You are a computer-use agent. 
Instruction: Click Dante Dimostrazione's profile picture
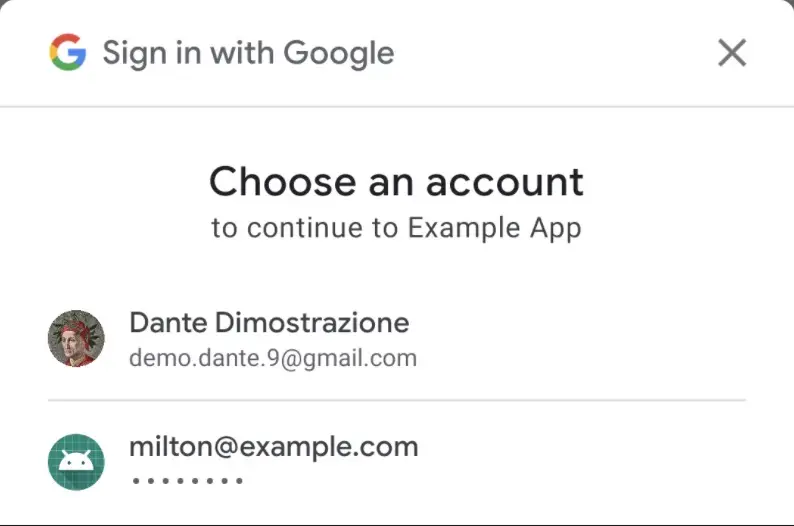[76, 339]
